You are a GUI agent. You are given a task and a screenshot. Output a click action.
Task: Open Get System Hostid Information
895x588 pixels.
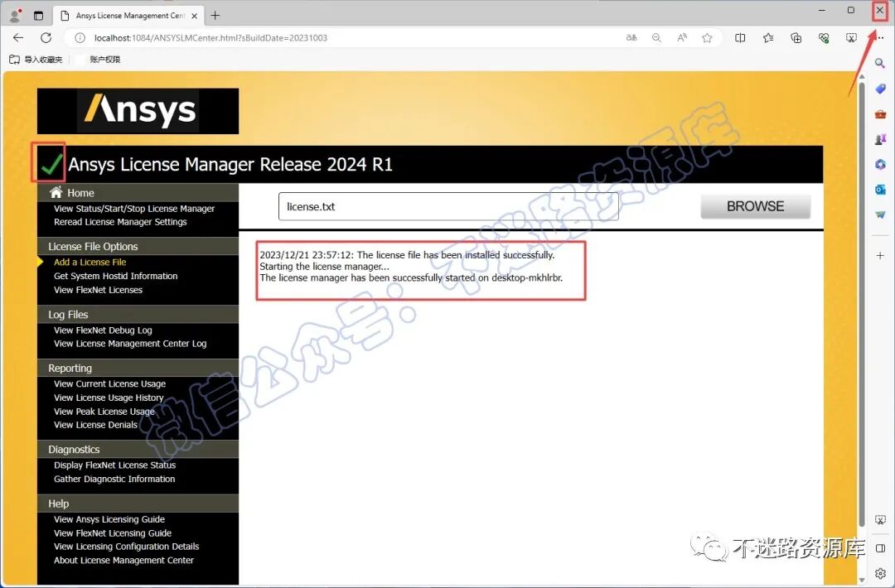[x=116, y=276]
